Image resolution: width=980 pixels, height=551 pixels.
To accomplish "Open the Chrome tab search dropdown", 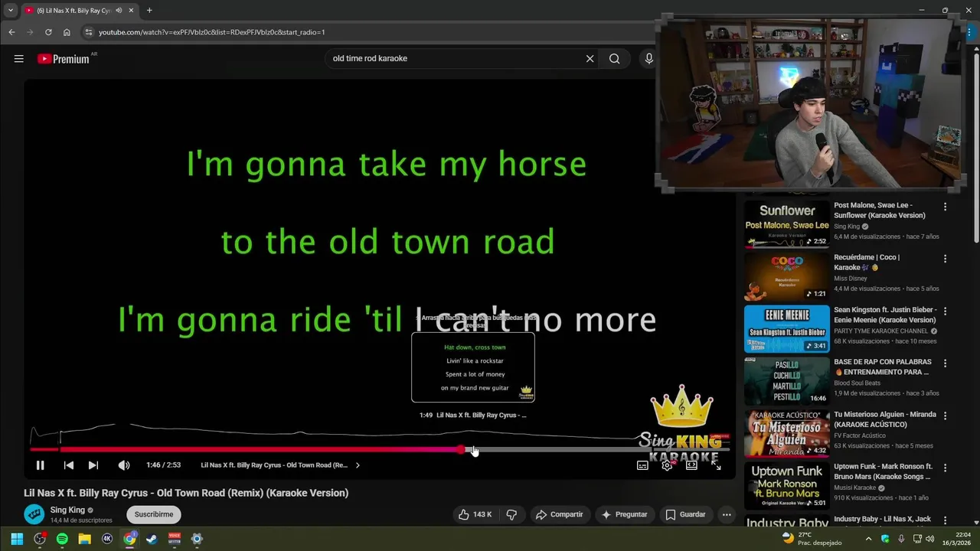I will tap(10, 11).
